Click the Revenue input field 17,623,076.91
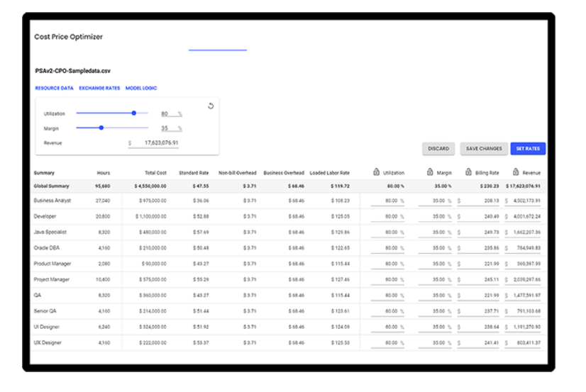The width and height of the screenshot is (586, 392). pyautogui.click(x=153, y=143)
